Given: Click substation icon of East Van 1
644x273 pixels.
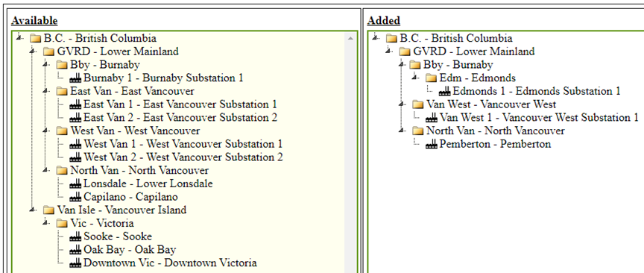Looking at the screenshot, I should point(75,105).
